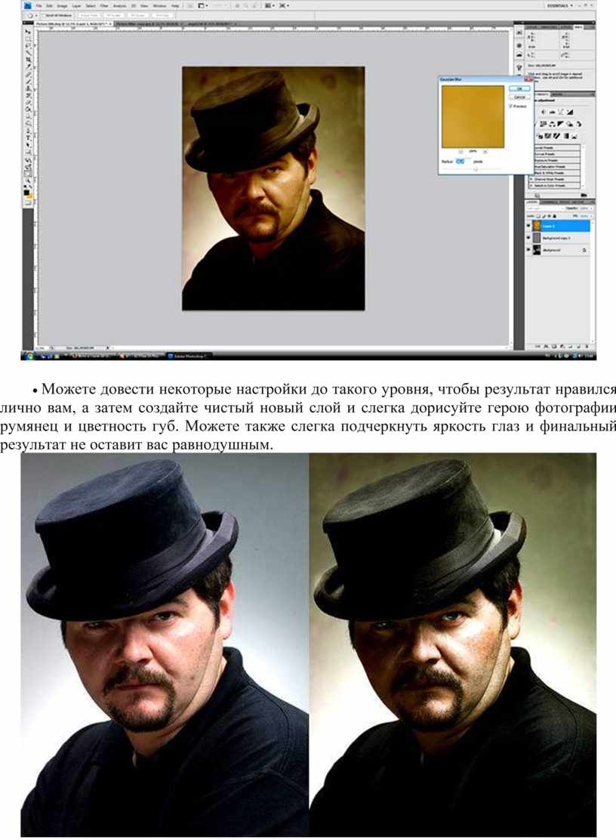Select the Crop tool
616x840 pixels.
point(29,60)
